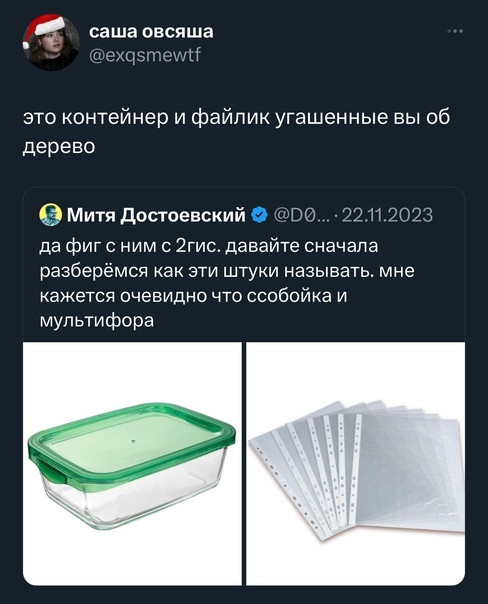This screenshot has width=488, height=604.
Task: Click the display name саша овсяша
Action: pos(151,32)
